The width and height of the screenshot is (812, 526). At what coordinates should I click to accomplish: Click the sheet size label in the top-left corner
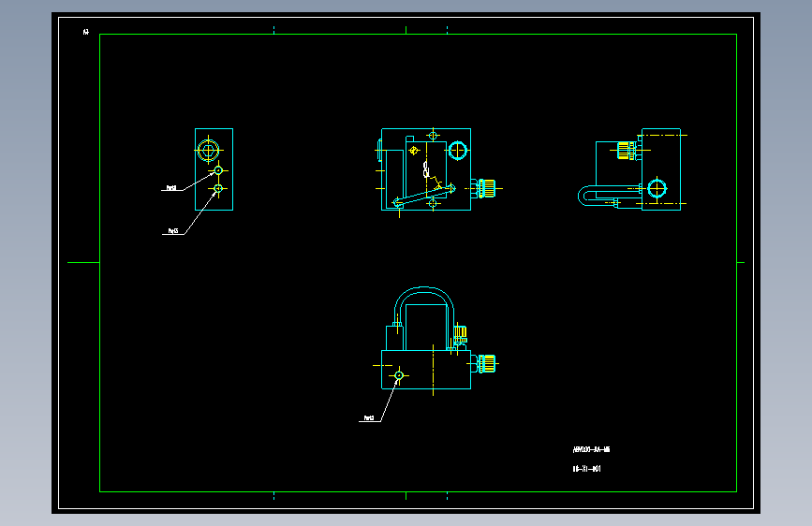[x=86, y=32]
